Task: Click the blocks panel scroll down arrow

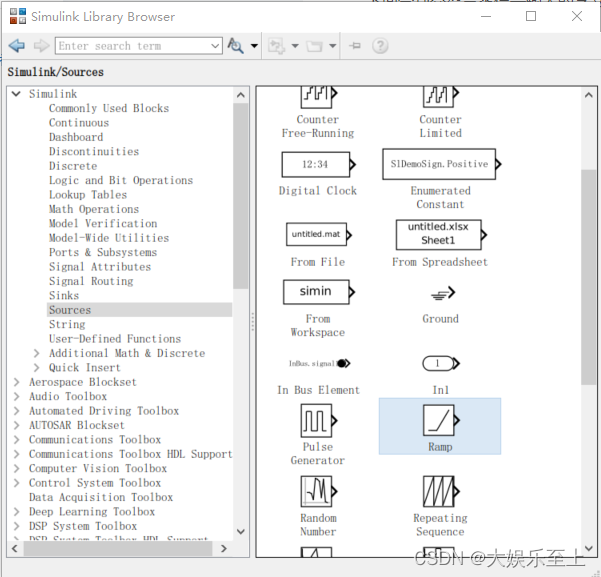Action: [589, 549]
